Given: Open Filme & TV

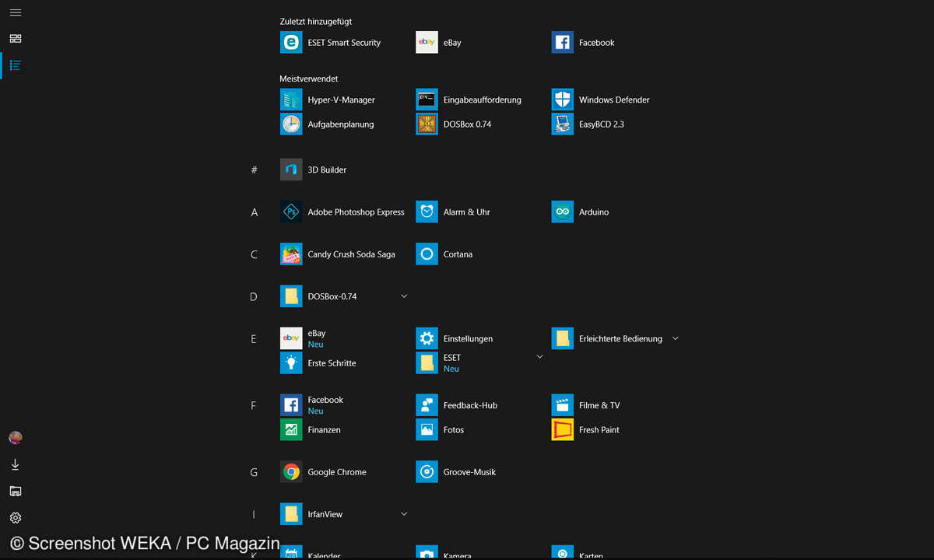Looking at the screenshot, I should pos(586,405).
